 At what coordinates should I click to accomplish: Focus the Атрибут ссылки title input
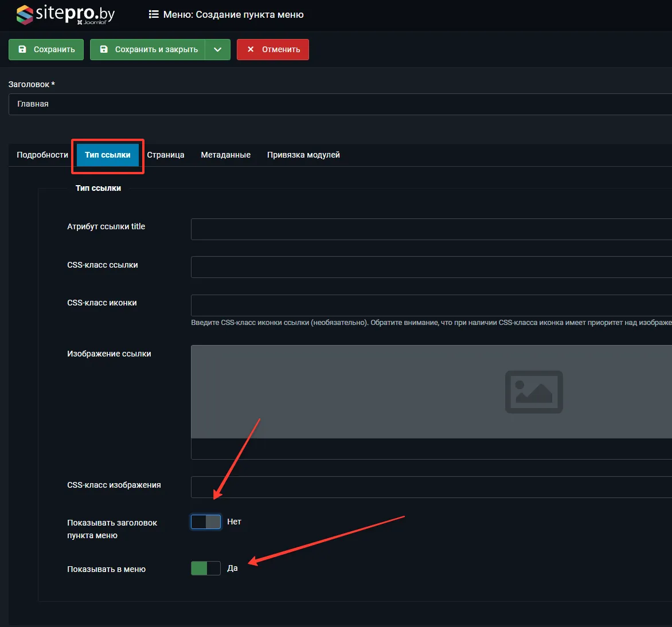tap(430, 229)
